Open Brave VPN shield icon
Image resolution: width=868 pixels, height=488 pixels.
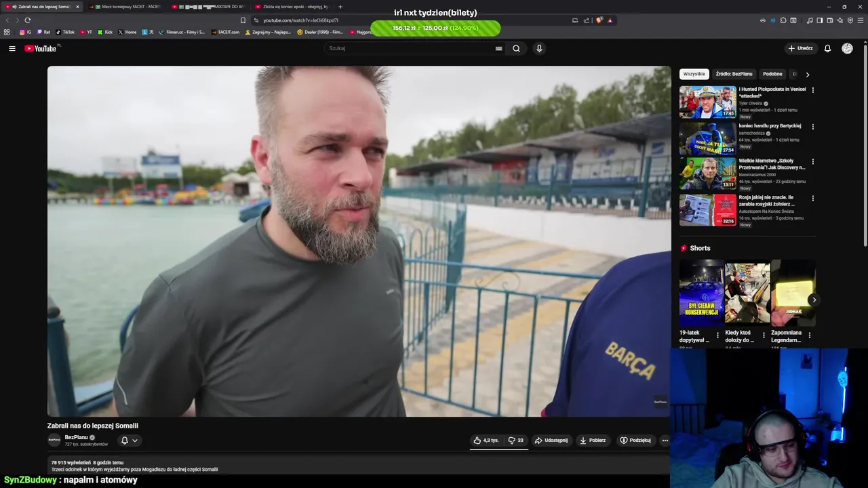(850, 20)
